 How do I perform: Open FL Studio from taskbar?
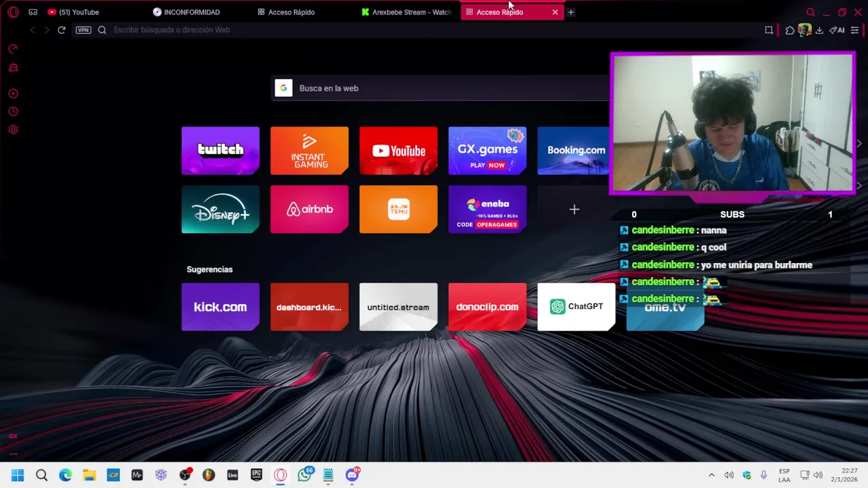click(208, 475)
